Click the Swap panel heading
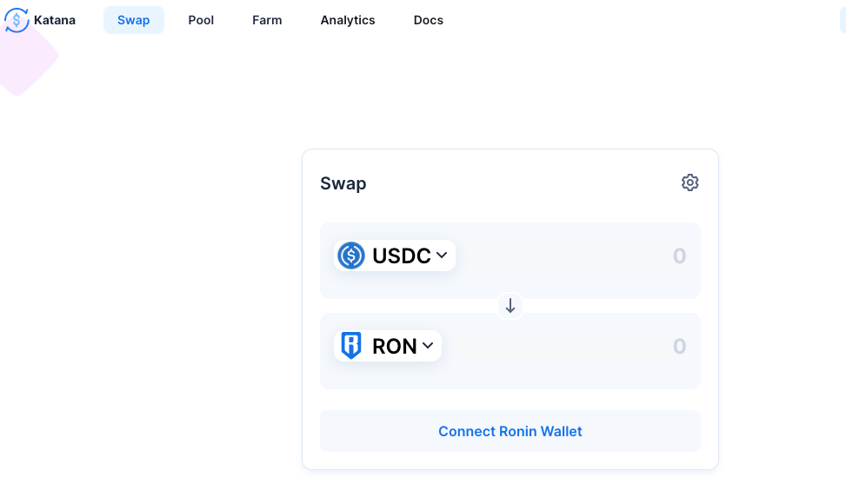The image size is (846, 504). [x=343, y=183]
